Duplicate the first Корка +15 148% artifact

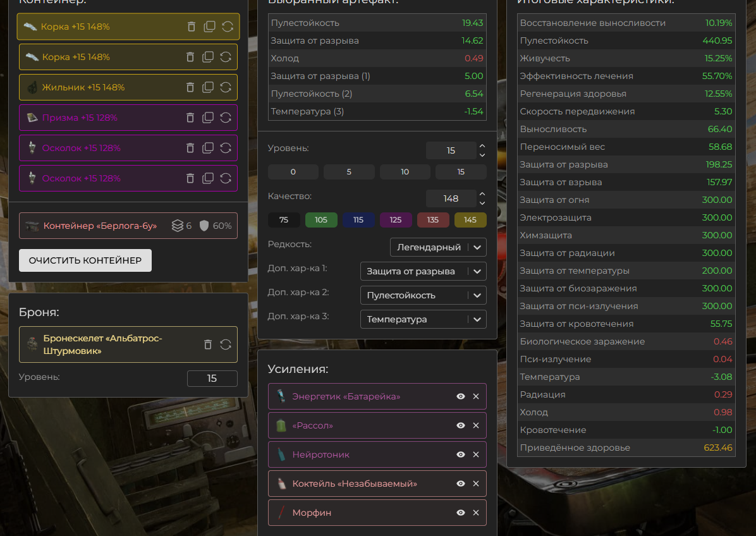point(209,27)
